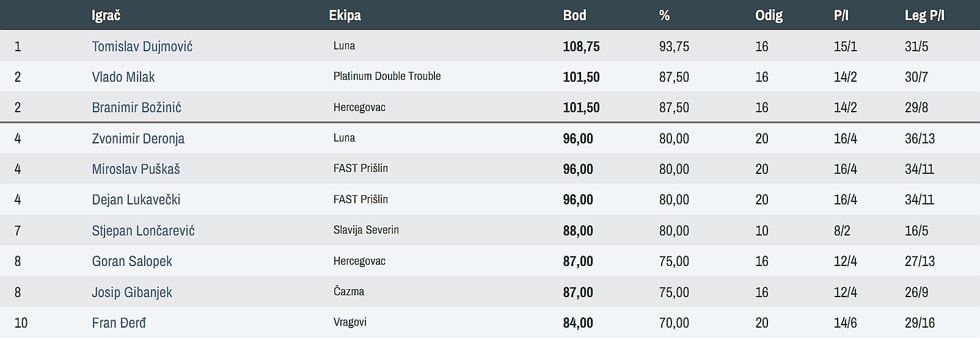Sort by the Igrač column header
The height and width of the screenshot is (338, 980).
(x=106, y=15)
